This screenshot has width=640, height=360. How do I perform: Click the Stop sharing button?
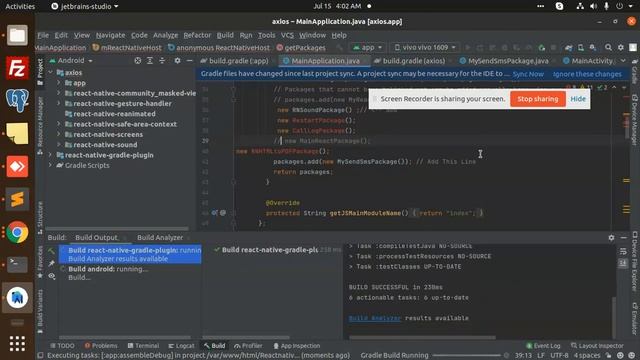tap(538, 99)
